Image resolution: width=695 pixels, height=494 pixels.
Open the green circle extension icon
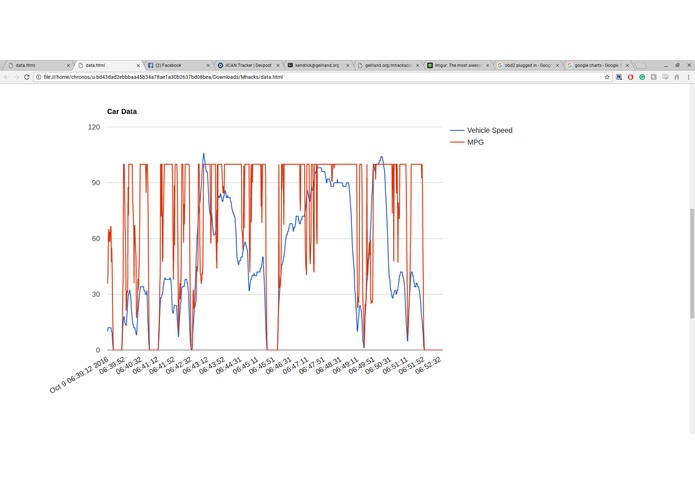pos(642,77)
